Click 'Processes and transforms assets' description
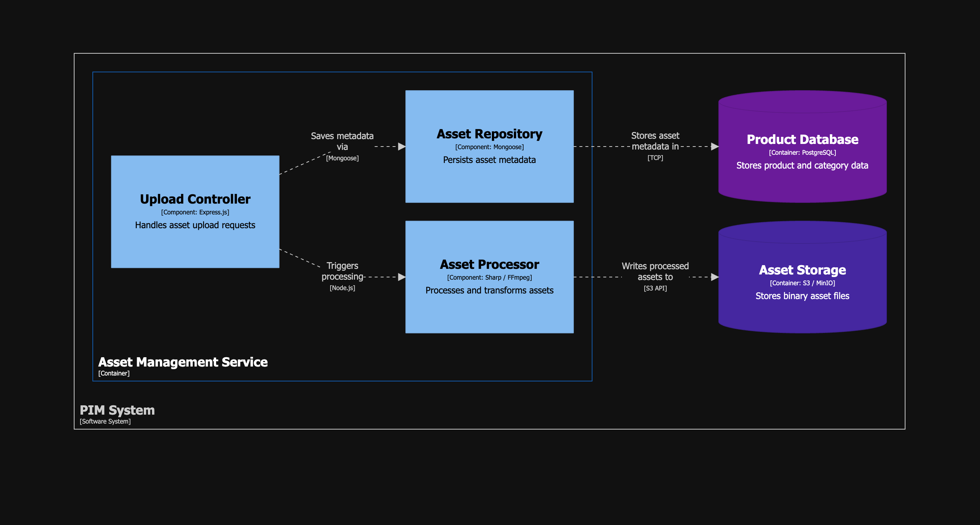Viewport: 980px width, 525px height. [x=490, y=290]
